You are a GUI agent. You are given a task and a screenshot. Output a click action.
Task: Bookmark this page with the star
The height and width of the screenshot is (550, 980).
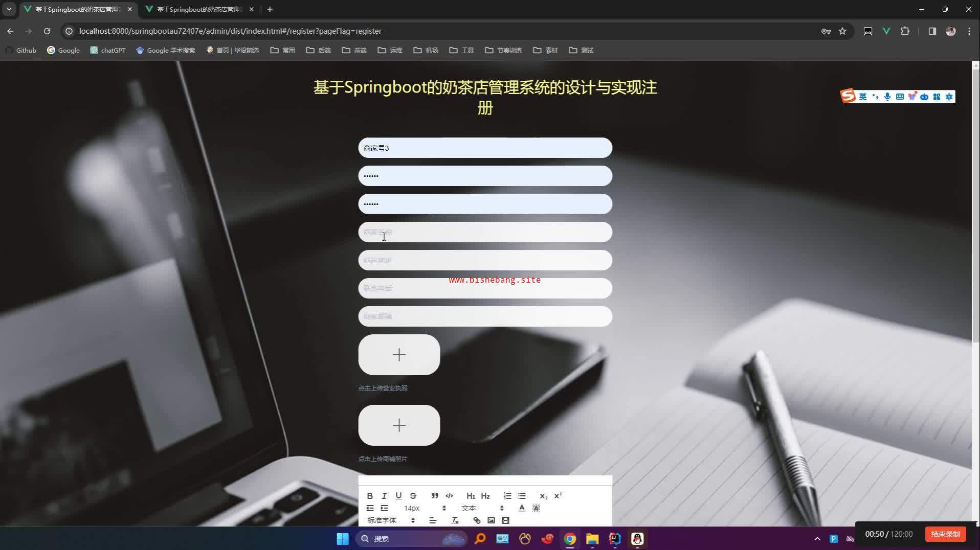(842, 31)
